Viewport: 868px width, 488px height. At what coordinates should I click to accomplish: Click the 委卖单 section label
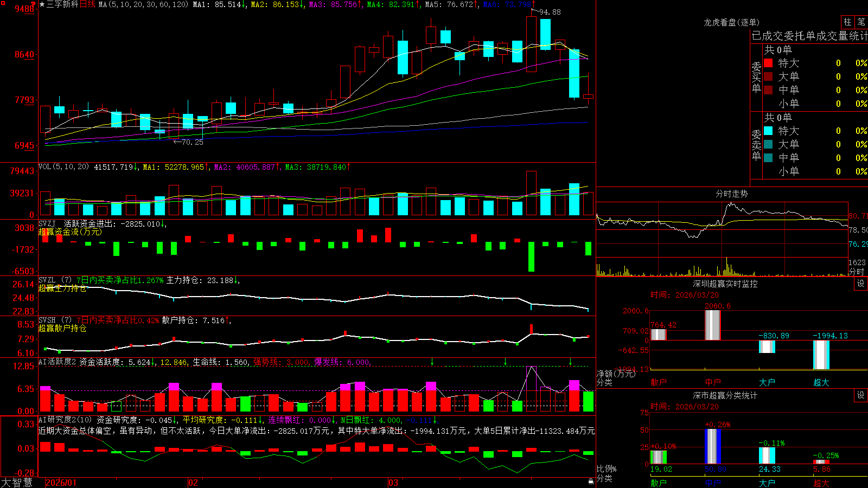(756, 145)
